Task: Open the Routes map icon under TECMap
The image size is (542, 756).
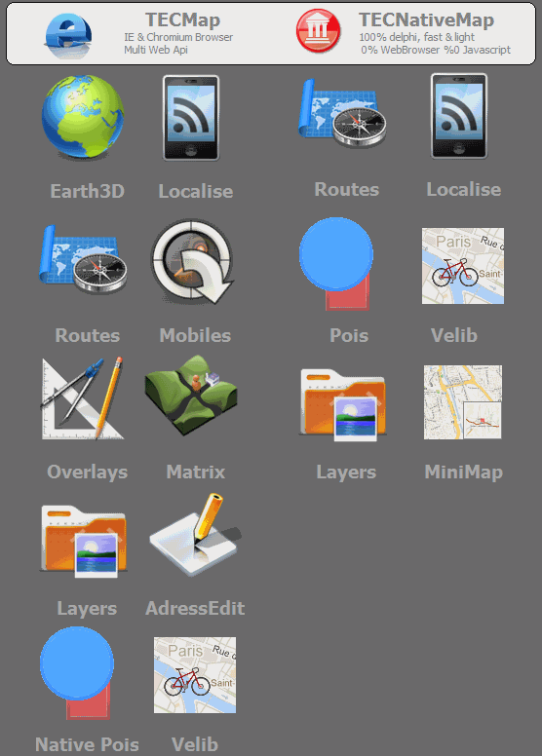Action: (x=84, y=259)
